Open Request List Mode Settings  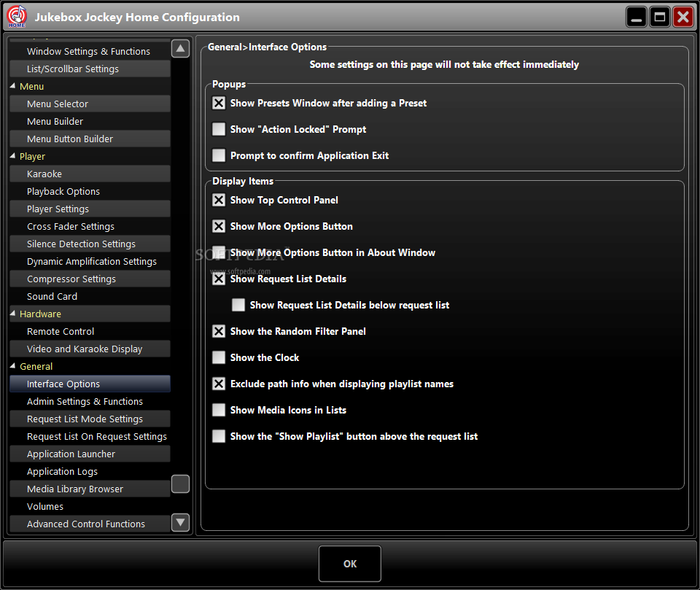pos(90,419)
